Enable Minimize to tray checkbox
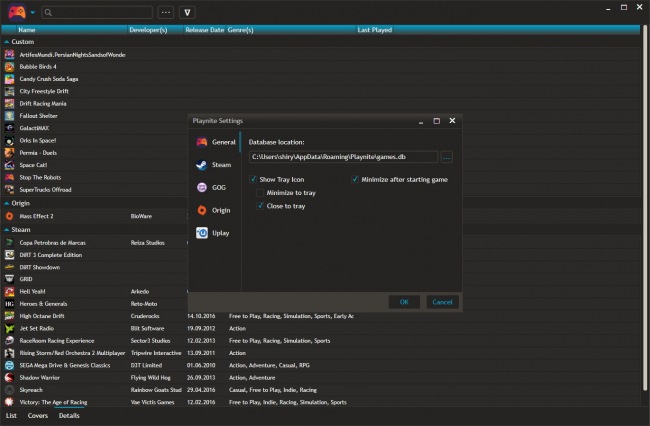The width and height of the screenshot is (650, 426). [x=260, y=193]
